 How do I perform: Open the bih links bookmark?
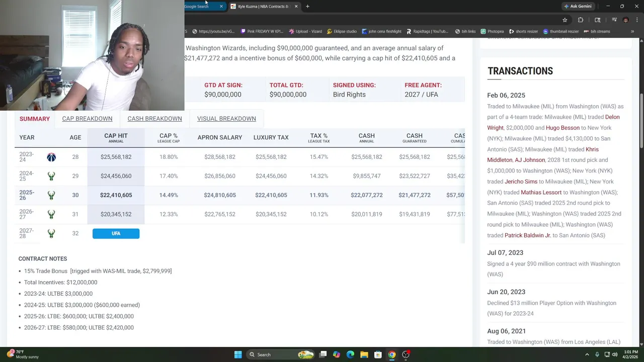tap(465, 31)
